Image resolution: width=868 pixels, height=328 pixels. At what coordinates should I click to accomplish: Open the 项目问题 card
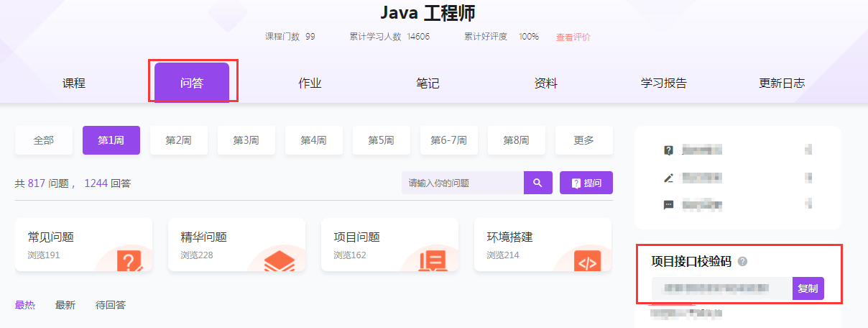[x=389, y=245]
